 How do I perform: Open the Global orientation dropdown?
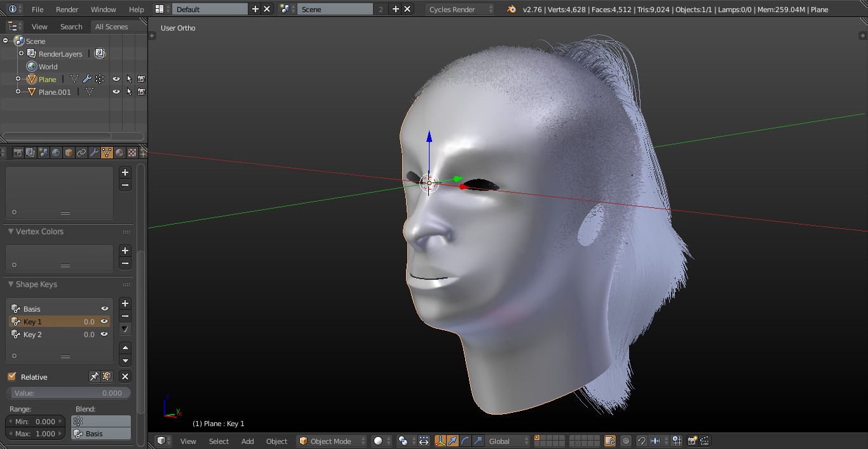[508, 441]
